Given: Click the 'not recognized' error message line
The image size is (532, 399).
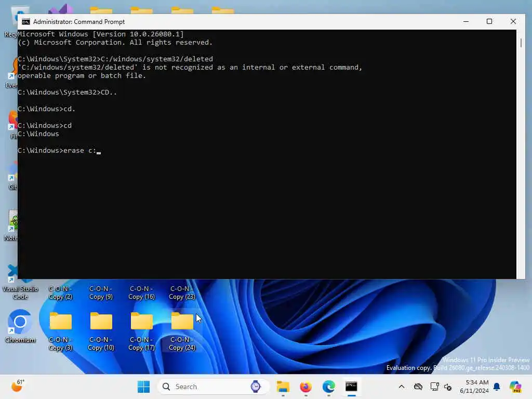Looking at the screenshot, I should click(x=190, y=68).
